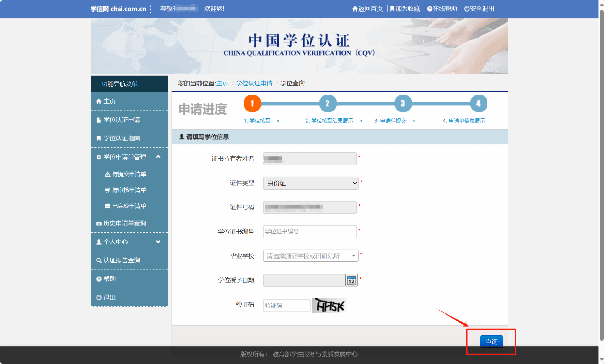
Task: Expand the 个人中心 section chevron
Action: click(158, 242)
